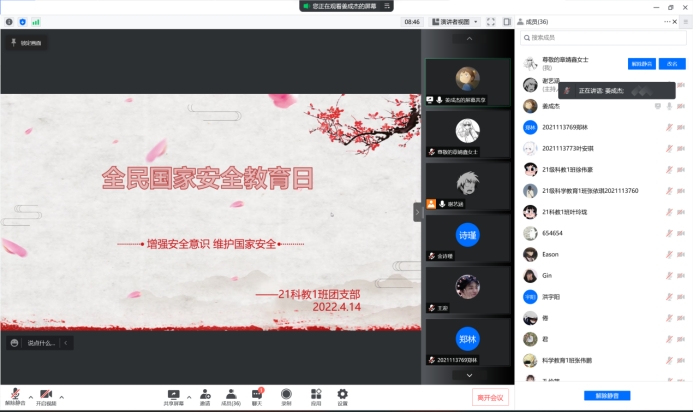Open the Members (成员) panel from toolbar
693x412 pixels.
[x=230, y=395]
